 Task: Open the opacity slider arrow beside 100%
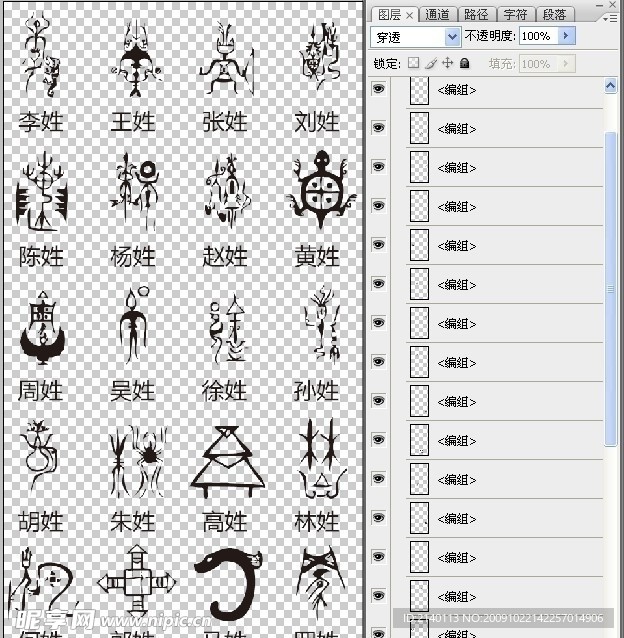pos(566,36)
